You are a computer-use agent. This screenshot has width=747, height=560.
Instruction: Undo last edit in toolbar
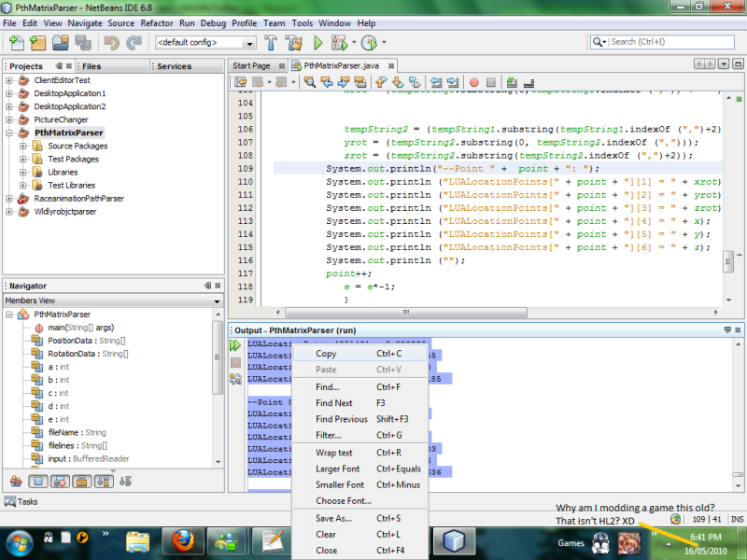pyautogui.click(x=111, y=43)
